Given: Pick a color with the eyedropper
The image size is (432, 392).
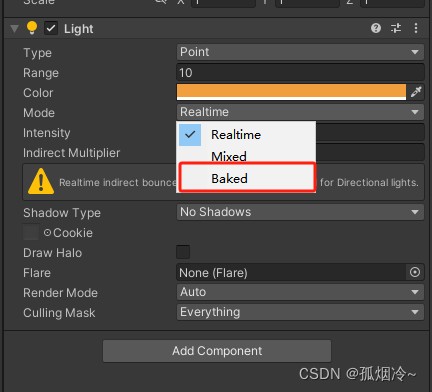Looking at the screenshot, I should 416,92.
